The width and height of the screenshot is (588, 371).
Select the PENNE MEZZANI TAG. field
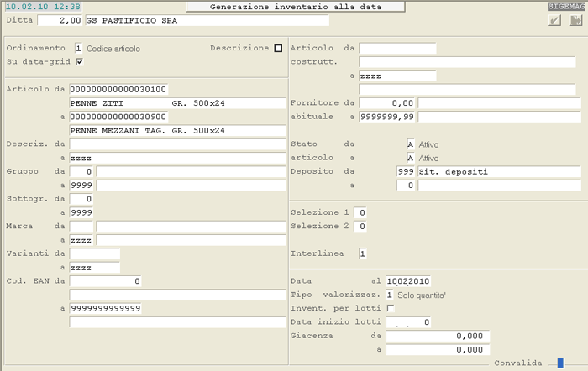(x=177, y=130)
